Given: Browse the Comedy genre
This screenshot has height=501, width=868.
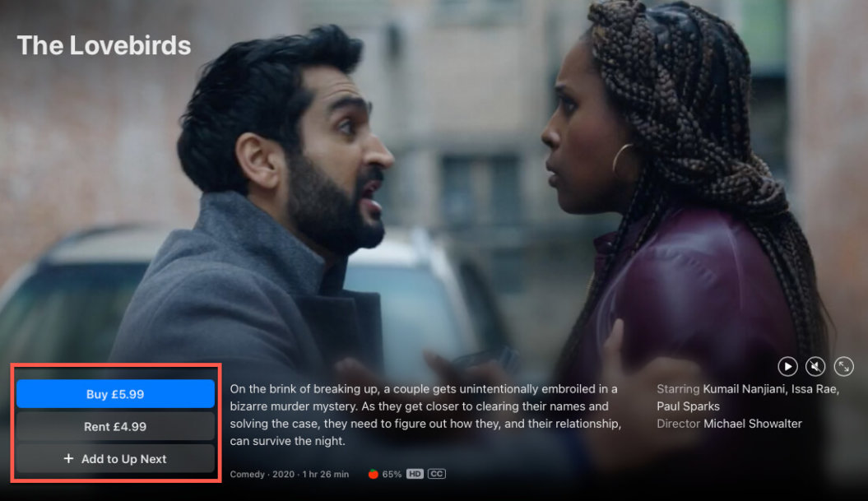Looking at the screenshot, I should pos(245,473).
